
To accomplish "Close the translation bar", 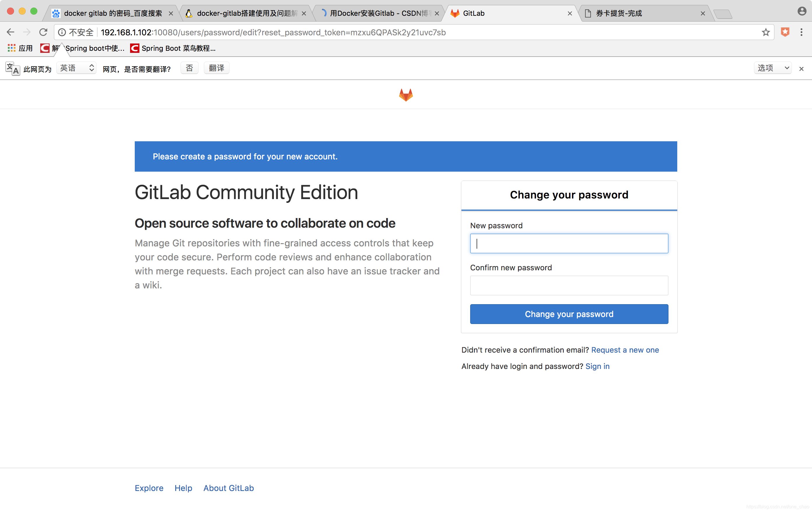I will (801, 69).
